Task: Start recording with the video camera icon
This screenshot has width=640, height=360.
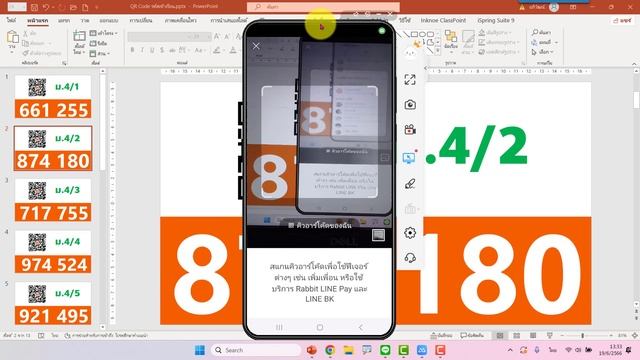Action: coord(410,130)
